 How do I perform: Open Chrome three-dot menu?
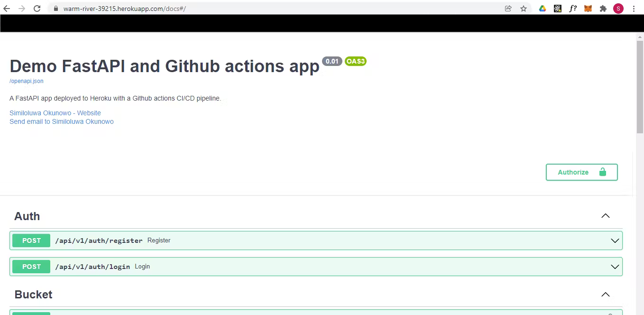coord(634,9)
